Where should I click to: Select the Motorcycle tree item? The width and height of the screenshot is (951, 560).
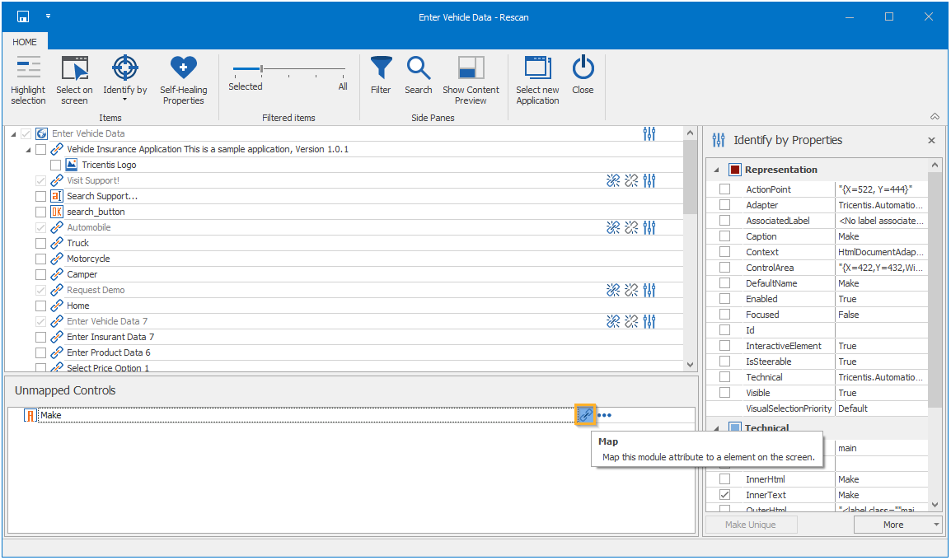pyautogui.click(x=88, y=259)
